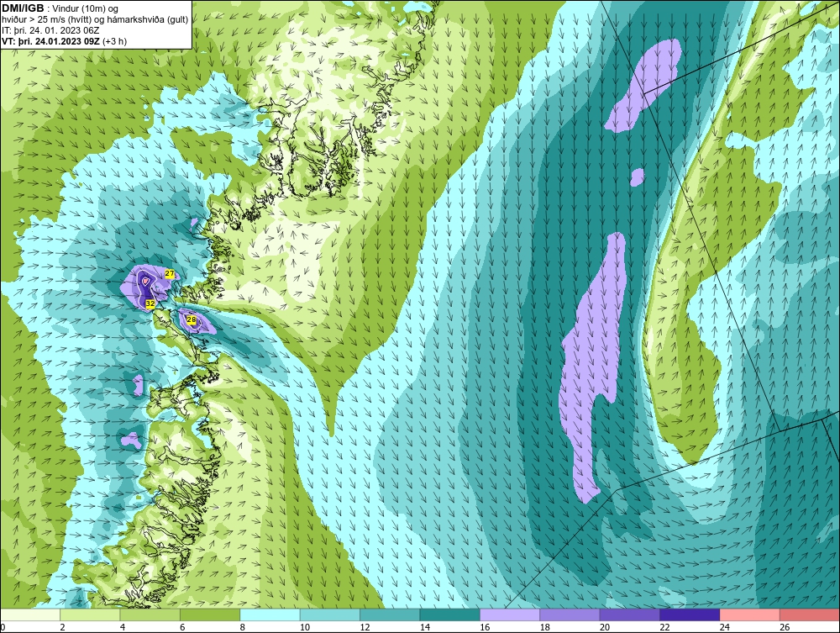Click the legend tick label 16

(x=485, y=627)
